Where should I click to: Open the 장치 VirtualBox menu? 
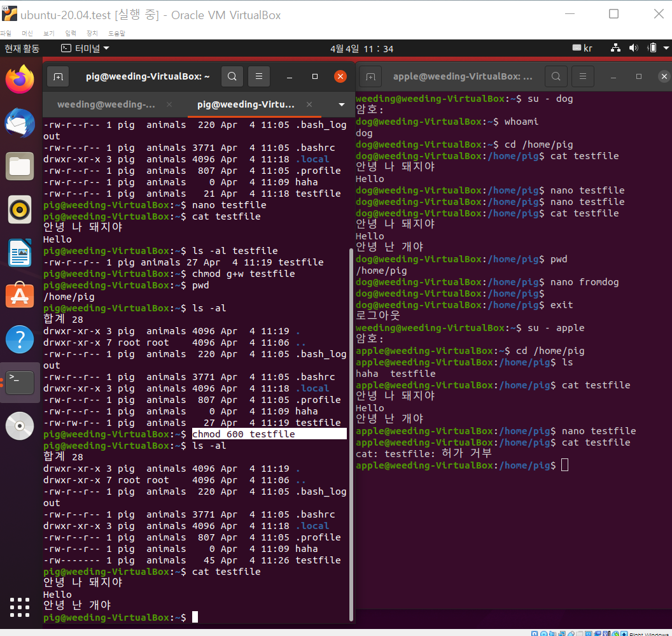click(92, 33)
